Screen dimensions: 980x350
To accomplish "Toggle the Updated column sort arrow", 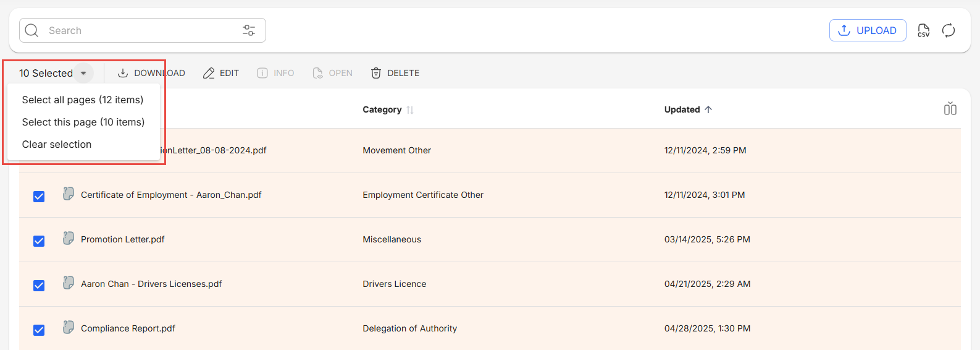I will pos(708,109).
